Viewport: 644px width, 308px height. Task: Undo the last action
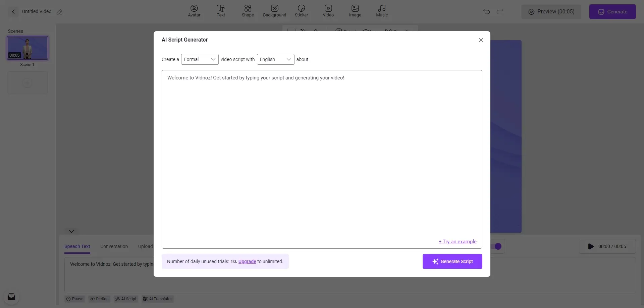point(486,11)
